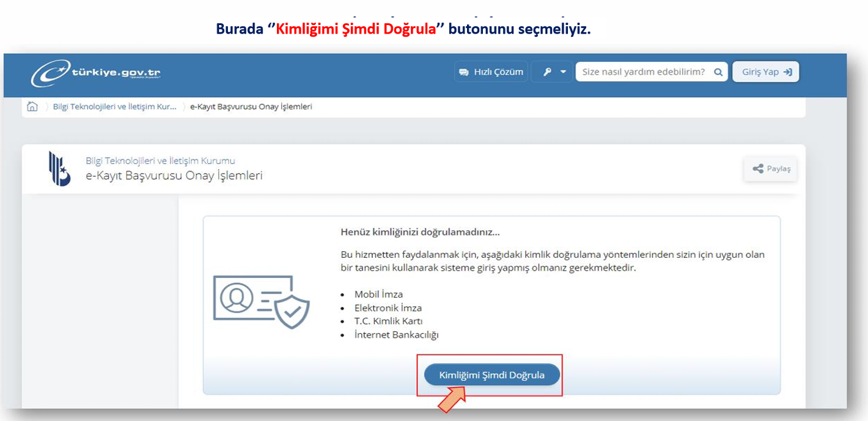Screen dimensions: 868x421
Task: Open the Hızlı Çözüm quick help
Action: coord(491,72)
